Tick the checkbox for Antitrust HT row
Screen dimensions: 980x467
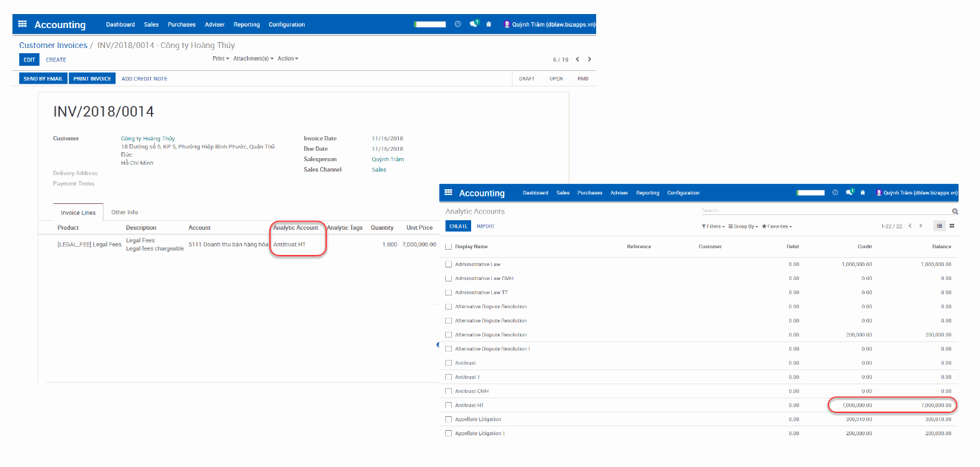(448, 405)
